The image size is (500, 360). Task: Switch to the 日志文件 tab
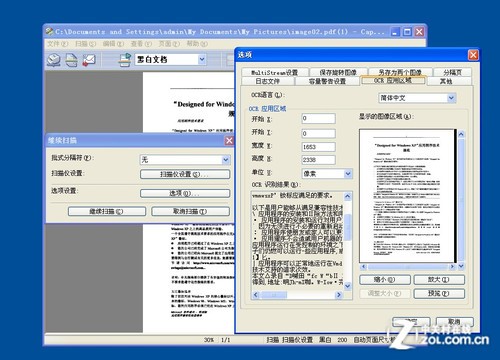(267, 81)
